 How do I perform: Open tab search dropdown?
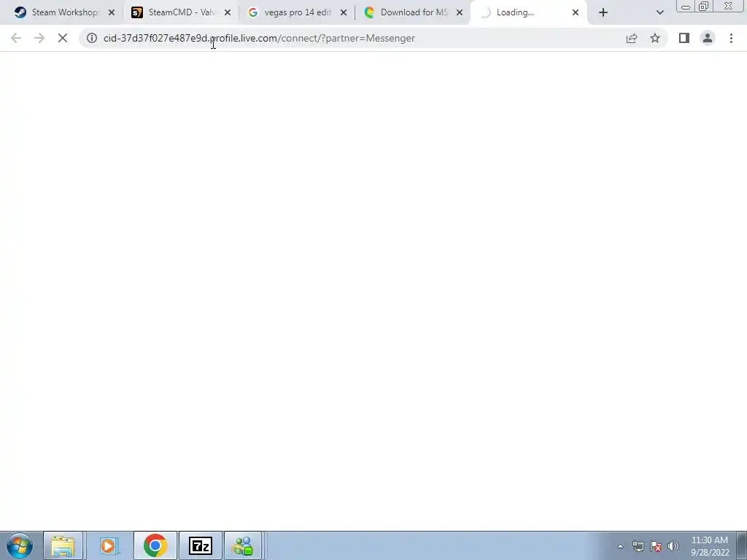pos(659,13)
